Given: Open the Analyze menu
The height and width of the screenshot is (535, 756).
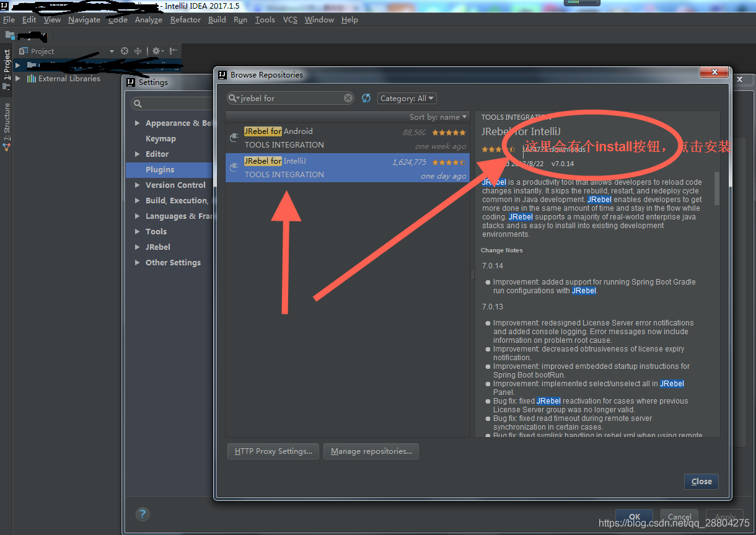Looking at the screenshot, I should tap(149, 20).
